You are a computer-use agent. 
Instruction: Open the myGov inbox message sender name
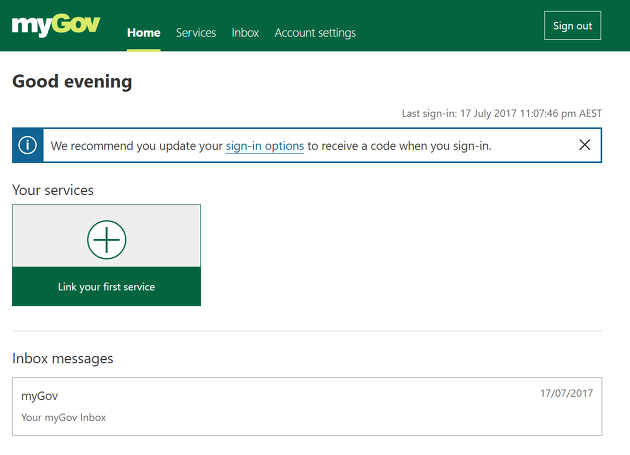[39, 396]
